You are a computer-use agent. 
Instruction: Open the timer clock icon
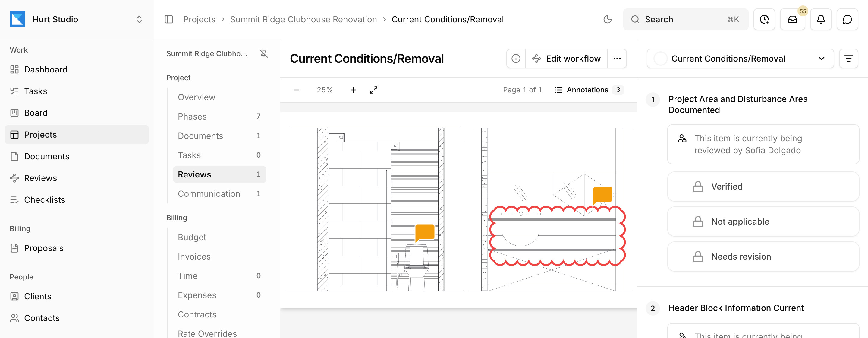pyautogui.click(x=764, y=19)
